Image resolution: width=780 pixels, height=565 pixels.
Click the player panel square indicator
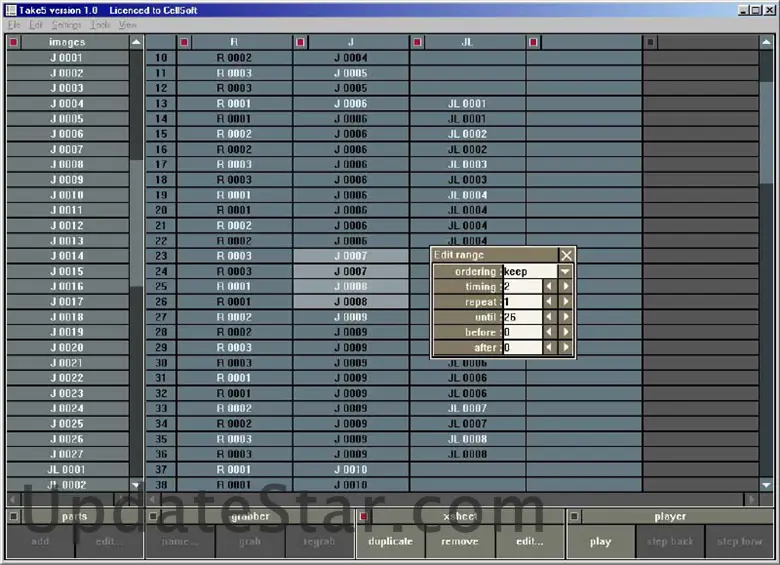574,517
